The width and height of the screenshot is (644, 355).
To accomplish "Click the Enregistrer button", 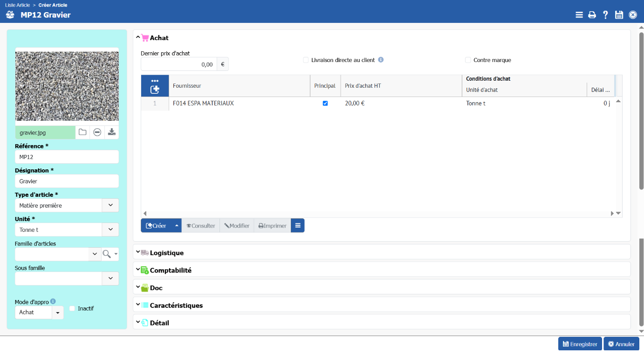I will [580, 344].
